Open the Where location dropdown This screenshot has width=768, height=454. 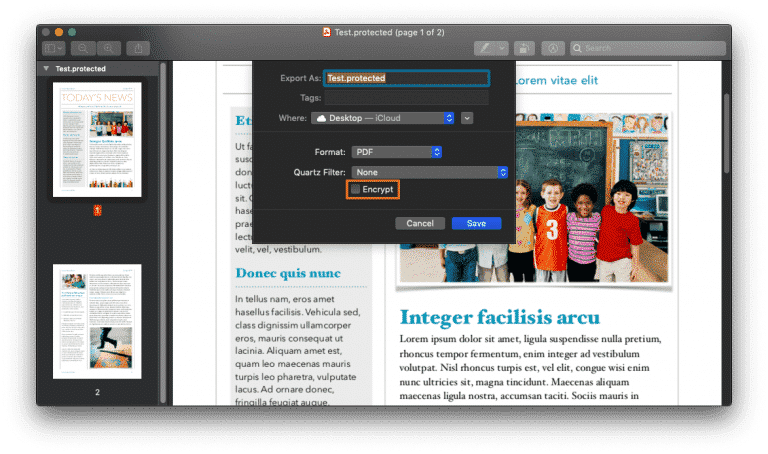click(383, 118)
